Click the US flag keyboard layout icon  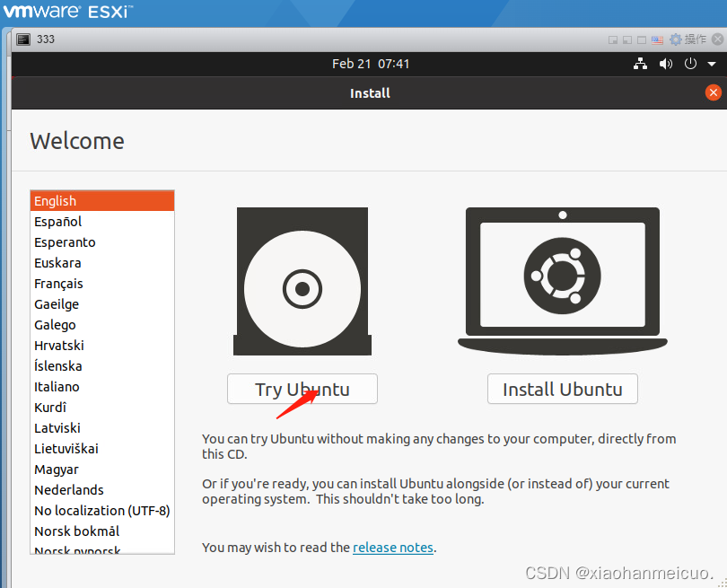[x=657, y=39]
